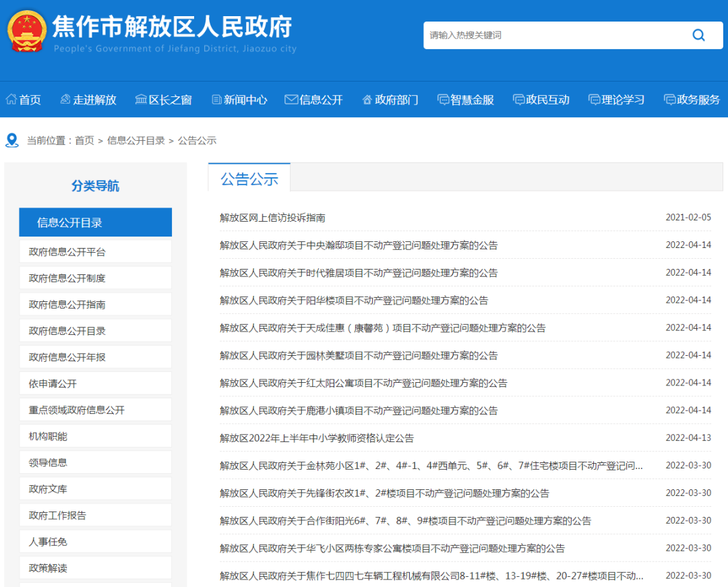Viewport: 728px width, 587px height.
Task: Click the magnifier search icon
Action: 698,35
